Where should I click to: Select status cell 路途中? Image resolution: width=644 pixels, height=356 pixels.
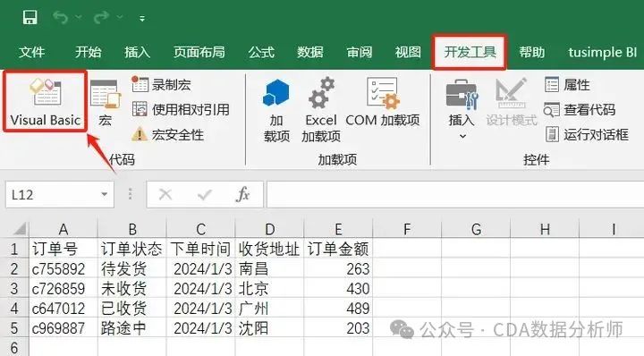click(132, 328)
